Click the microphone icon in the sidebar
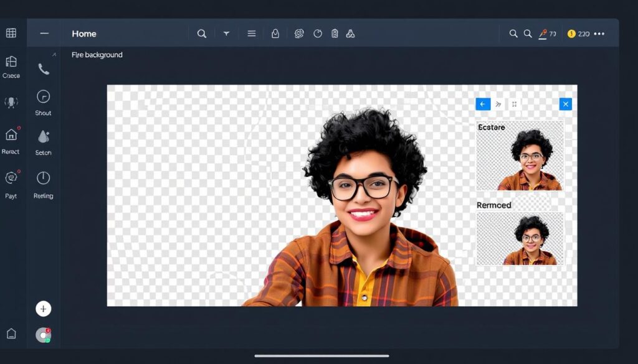The height and width of the screenshot is (364, 638). pyautogui.click(x=11, y=102)
